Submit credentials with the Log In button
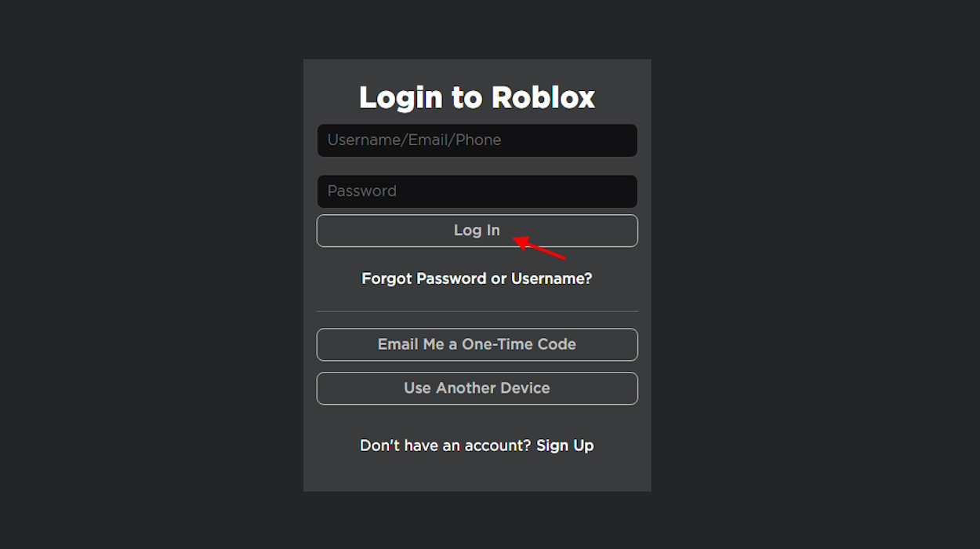 pyautogui.click(x=477, y=230)
